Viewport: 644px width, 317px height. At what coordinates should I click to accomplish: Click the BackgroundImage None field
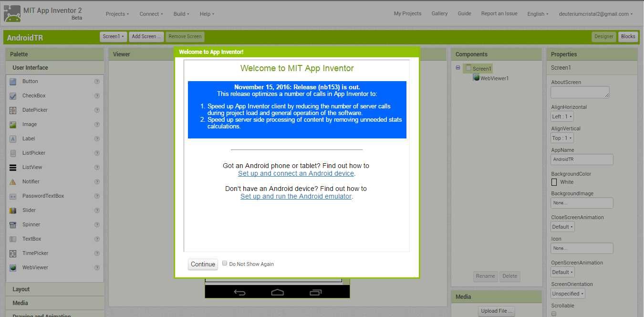point(582,203)
